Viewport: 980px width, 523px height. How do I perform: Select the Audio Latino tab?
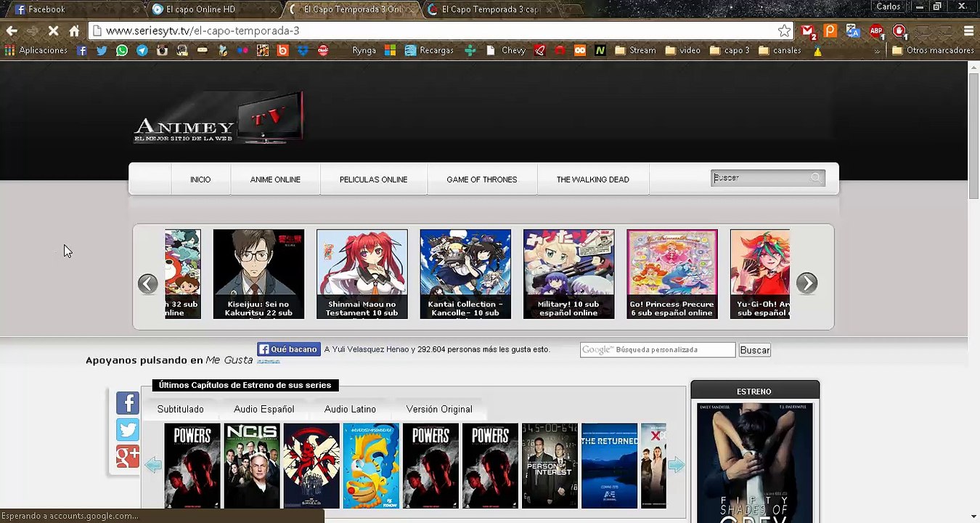(350, 410)
